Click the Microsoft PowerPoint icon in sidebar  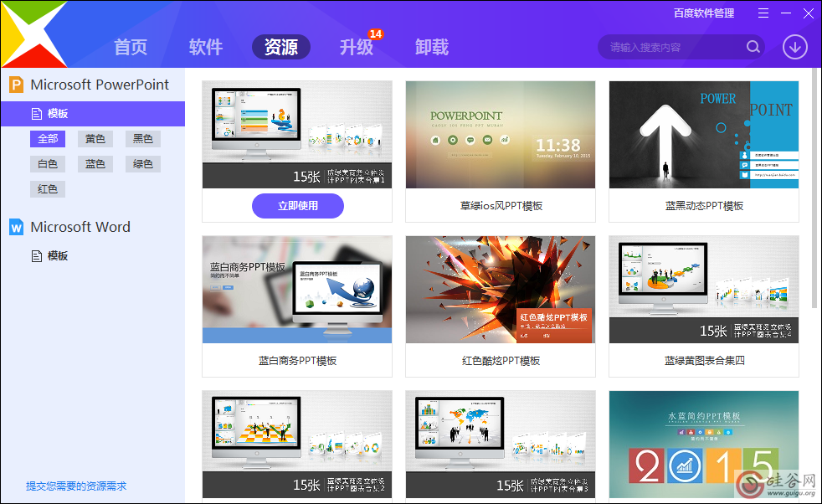pyautogui.click(x=16, y=85)
